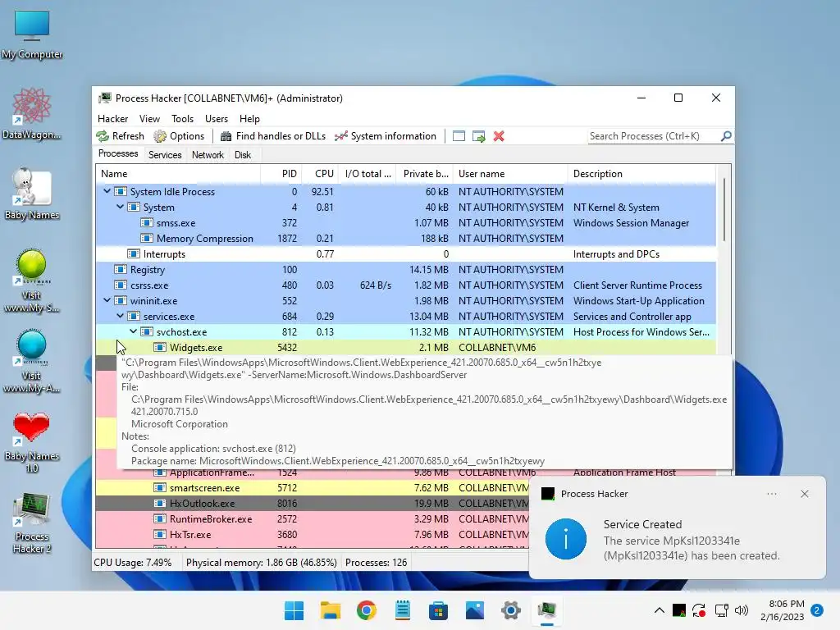Screen dimensions: 840x630
Task: Select the DataWagon desktop shortcut
Action: coord(32,114)
